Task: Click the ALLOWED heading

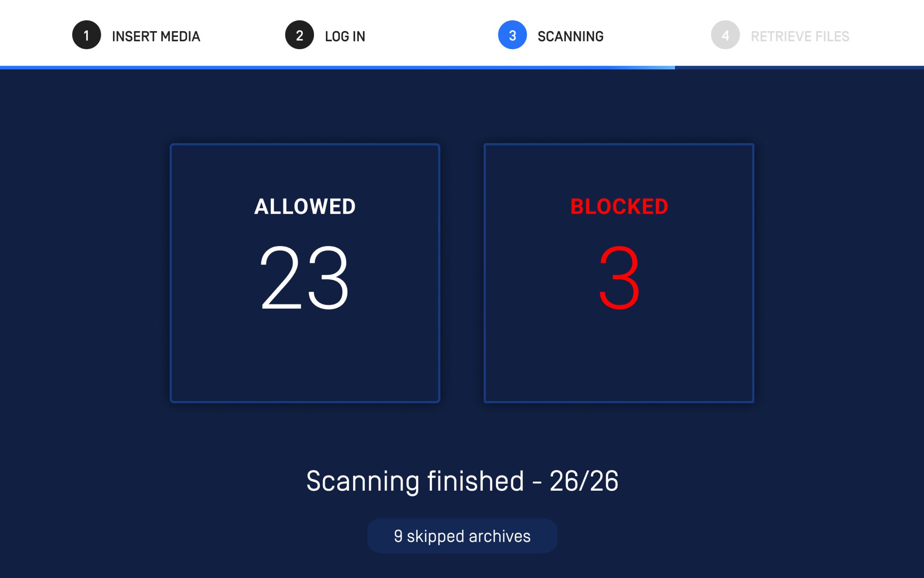Action: click(305, 206)
